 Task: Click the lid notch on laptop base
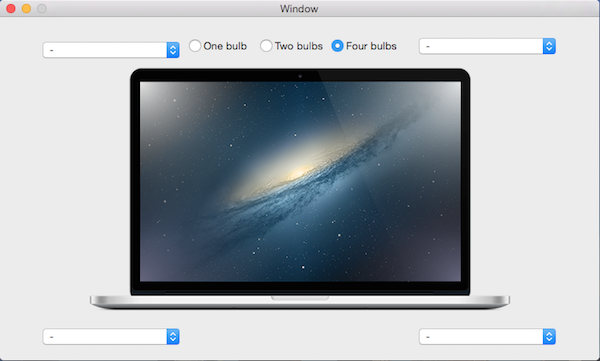[x=300, y=298]
